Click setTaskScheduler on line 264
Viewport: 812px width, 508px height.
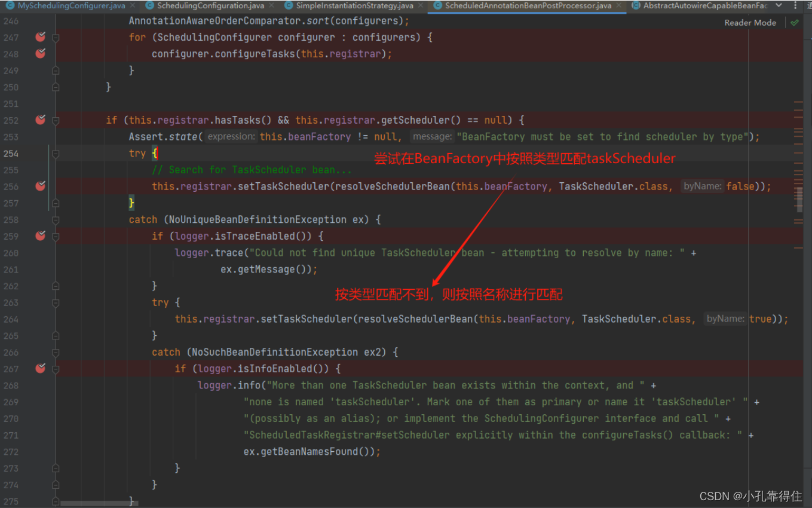(x=306, y=319)
